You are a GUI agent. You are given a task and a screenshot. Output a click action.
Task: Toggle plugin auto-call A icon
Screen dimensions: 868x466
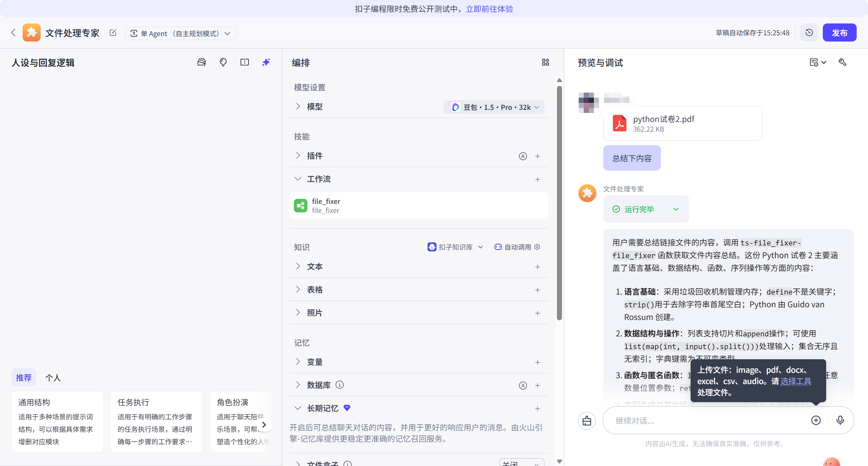pyautogui.click(x=523, y=156)
